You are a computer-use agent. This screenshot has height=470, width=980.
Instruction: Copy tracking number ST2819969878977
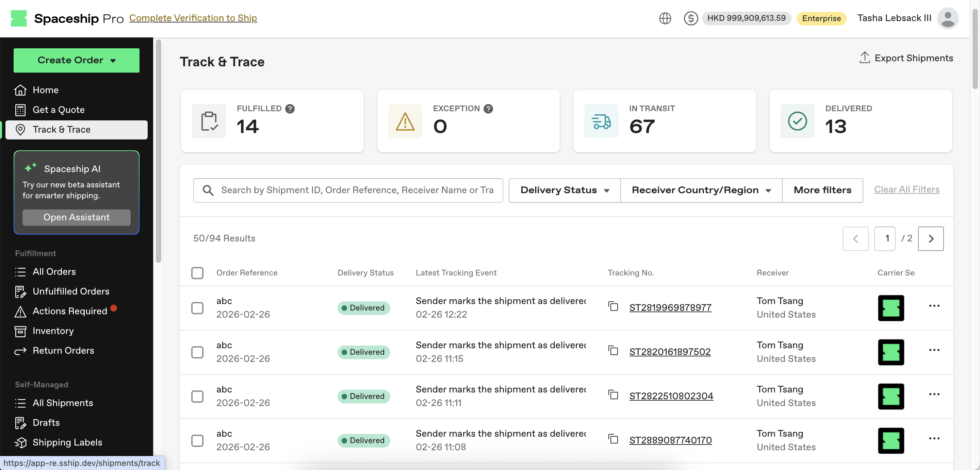tap(613, 306)
